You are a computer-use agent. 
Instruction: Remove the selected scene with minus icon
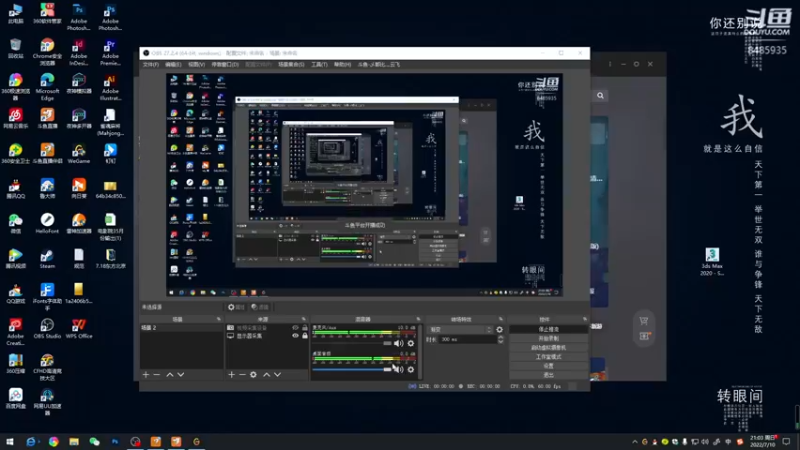pos(157,374)
